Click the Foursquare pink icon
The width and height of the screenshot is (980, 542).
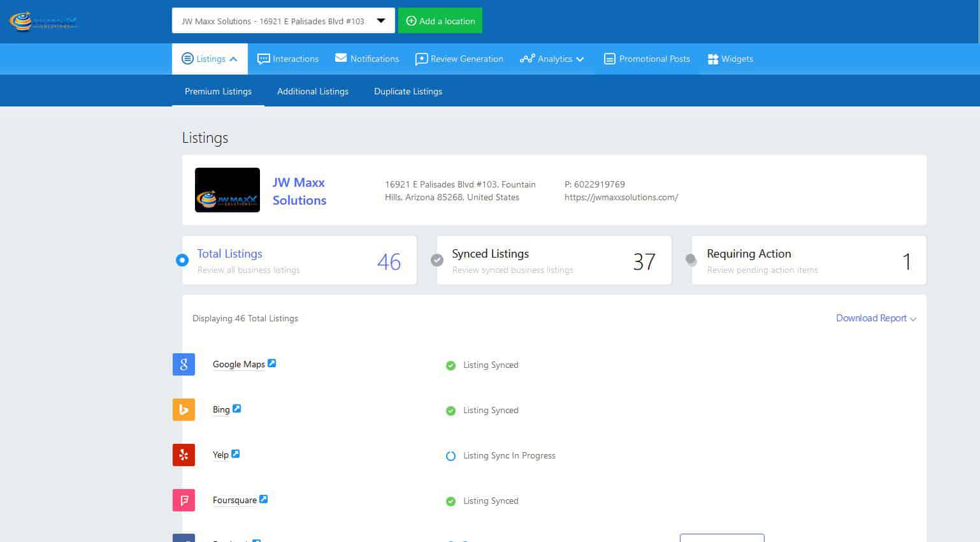pyautogui.click(x=184, y=501)
